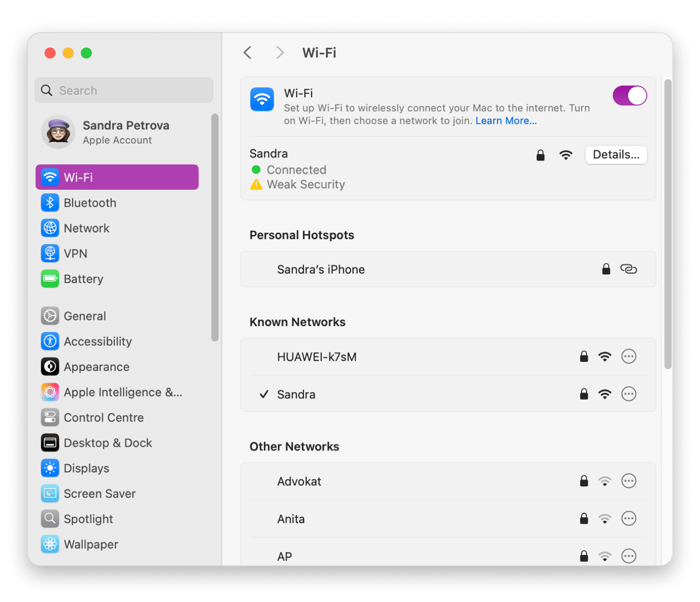700x602 pixels.
Task: Click the Displays sun icon
Action: (50, 468)
